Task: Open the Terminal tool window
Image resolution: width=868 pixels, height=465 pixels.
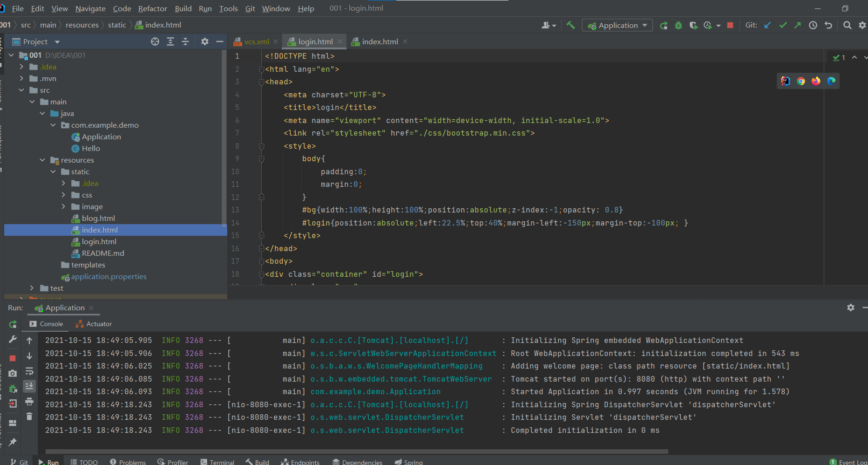Action: pyautogui.click(x=217, y=462)
